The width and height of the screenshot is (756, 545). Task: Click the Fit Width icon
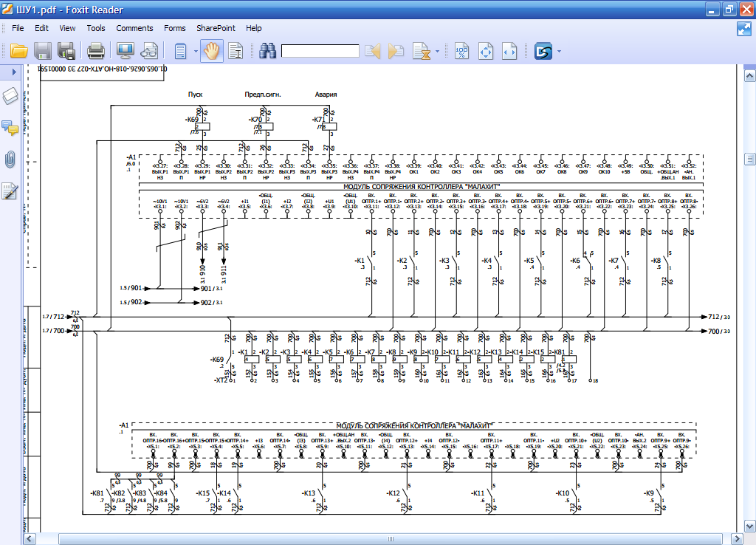pyautogui.click(x=509, y=51)
